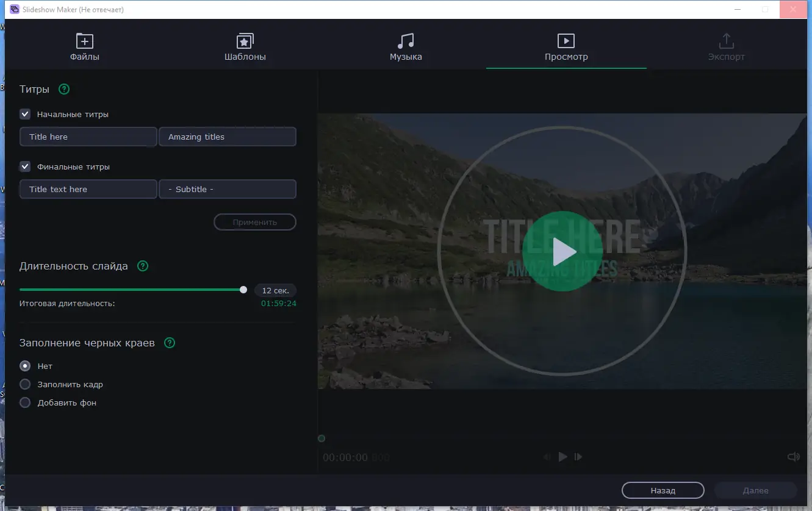Open the Экспорт tab
812x511 pixels.
(727, 48)
